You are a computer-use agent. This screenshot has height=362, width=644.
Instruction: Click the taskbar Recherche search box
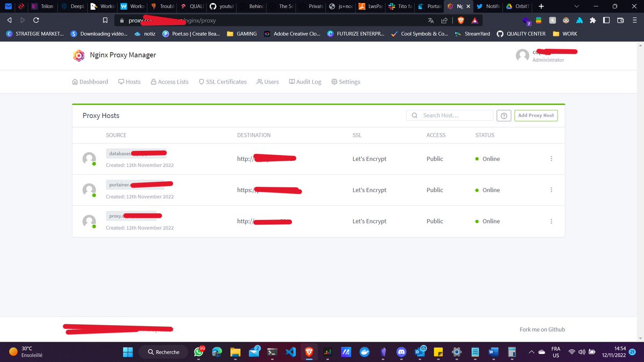(163, 352)
